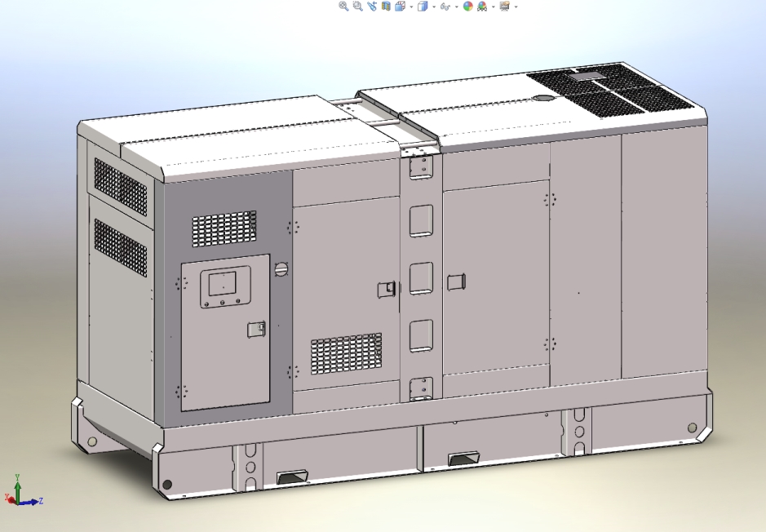Click the Hide/Show Items glasses icon
This screenshot has height=532, width=766.
(445, 7)
